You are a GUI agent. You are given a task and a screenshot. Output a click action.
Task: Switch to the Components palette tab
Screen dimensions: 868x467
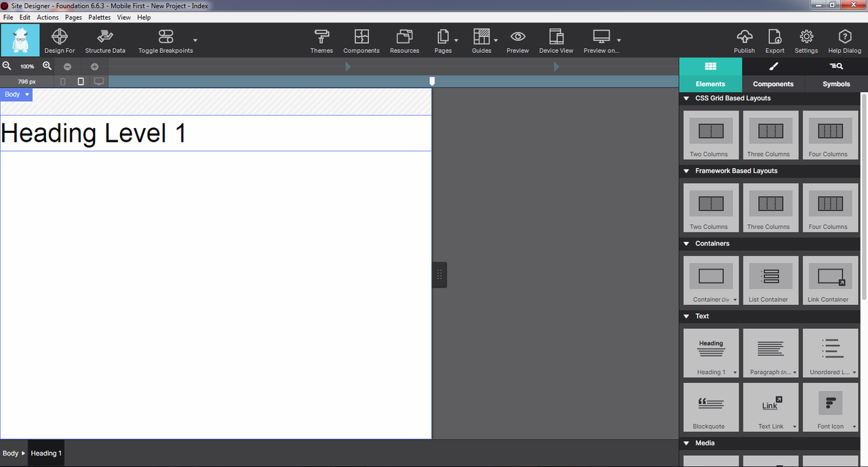click(773, 75)
